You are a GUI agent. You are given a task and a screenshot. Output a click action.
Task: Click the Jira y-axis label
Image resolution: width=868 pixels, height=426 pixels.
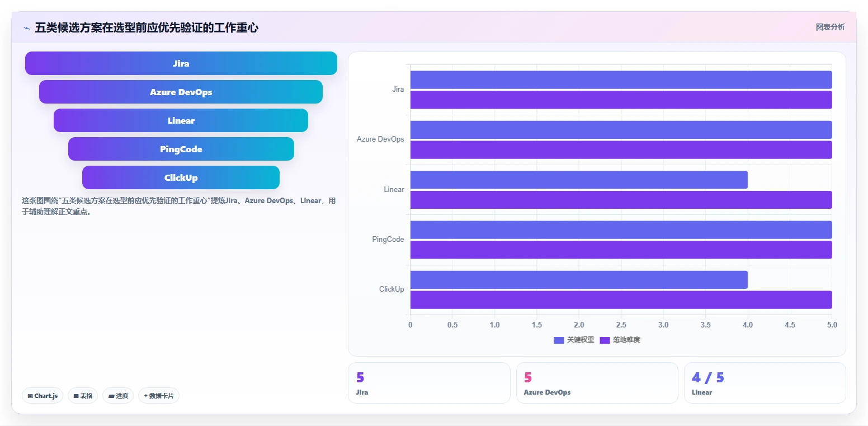coord(398,90)
